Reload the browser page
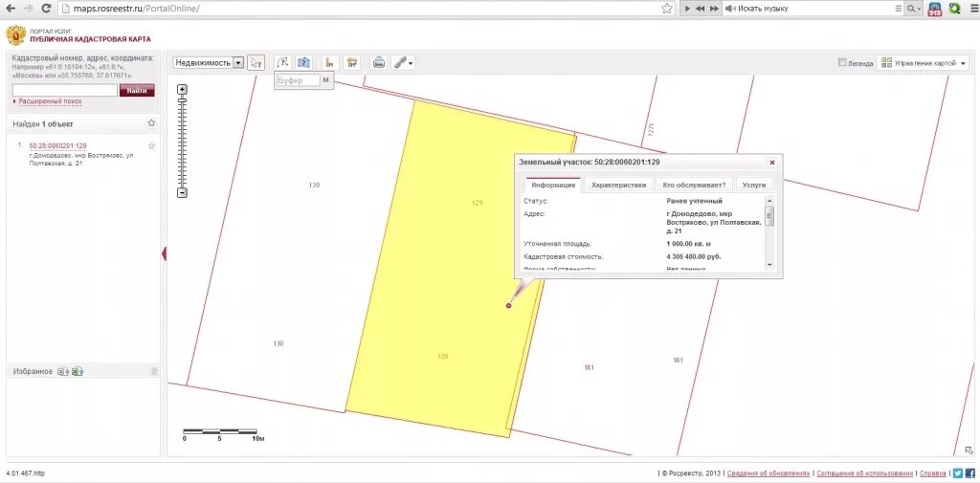 tap(46, 9)
